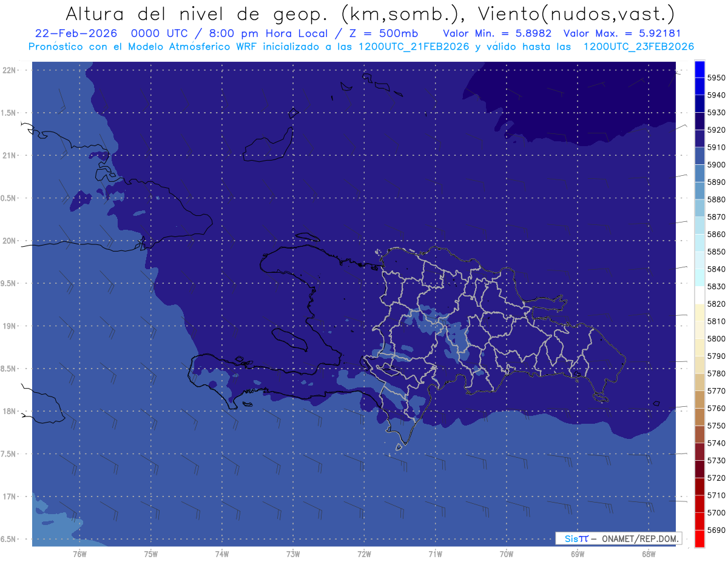728x562 pixels.
Task: Click the 19N latitude label
Action: pos(8,326)
